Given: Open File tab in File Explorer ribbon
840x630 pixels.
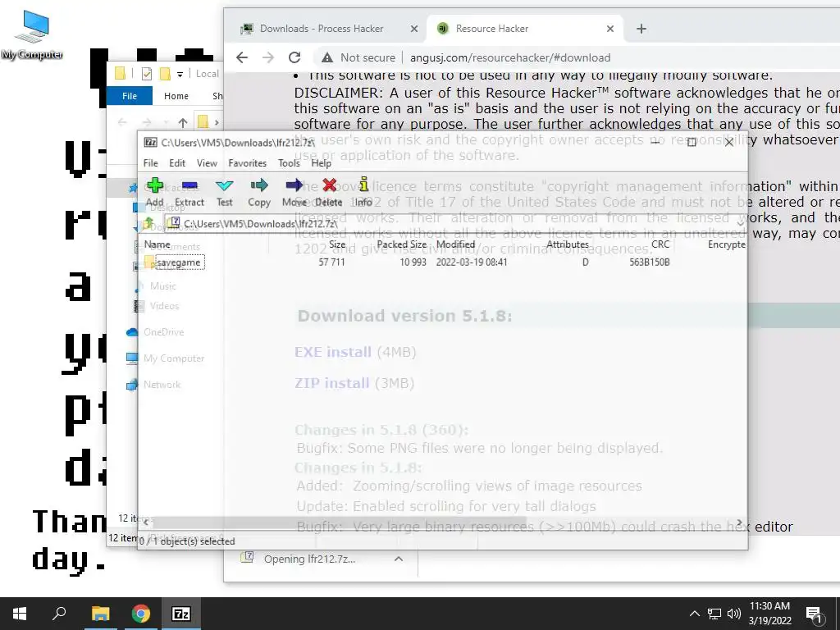Looking at the screenshot, I should (x=130, y=96).
